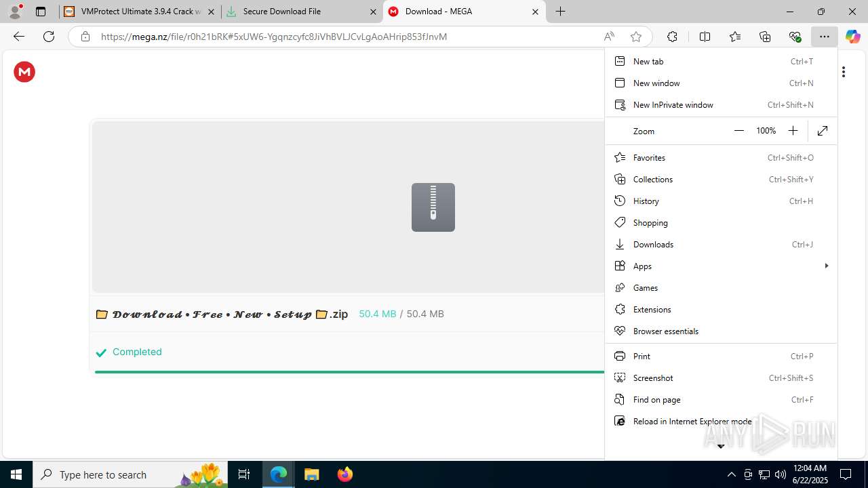This screenshot has width=868, height=488.
Task: Click the green download progress bar
Action: 349,371
